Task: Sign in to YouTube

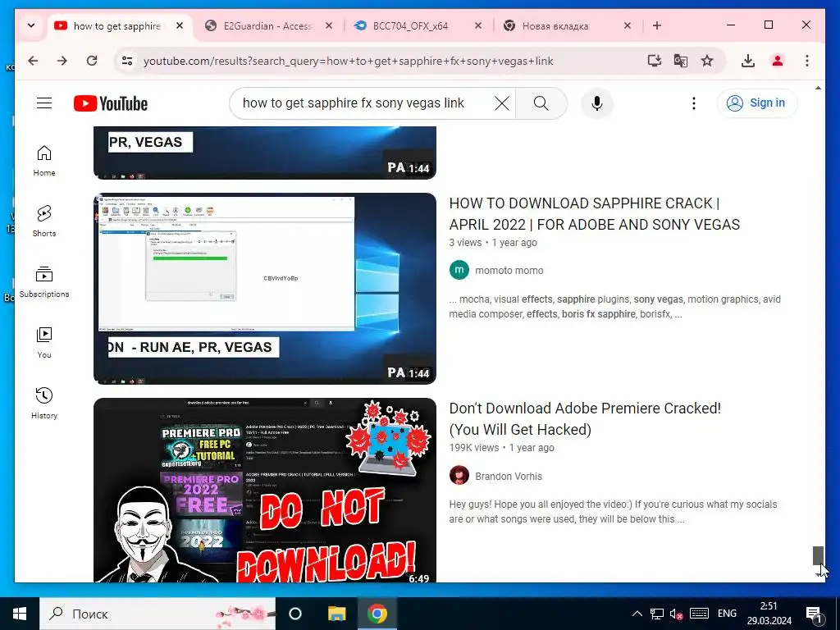Action: [x=757, y=103]
